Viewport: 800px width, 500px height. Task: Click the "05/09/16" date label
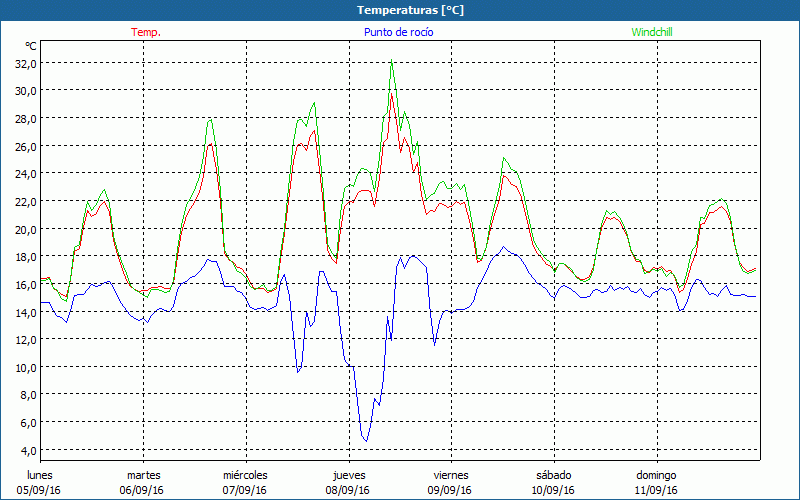(x=40, y=490)
